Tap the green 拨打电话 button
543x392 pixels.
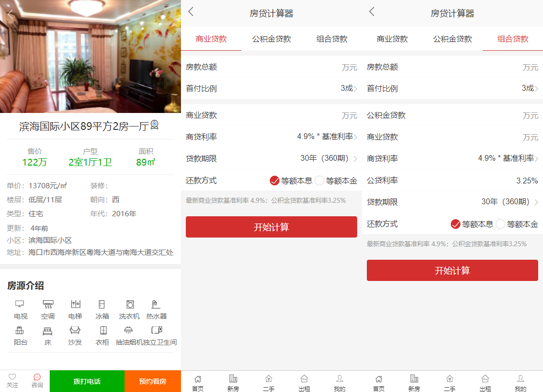87,381
